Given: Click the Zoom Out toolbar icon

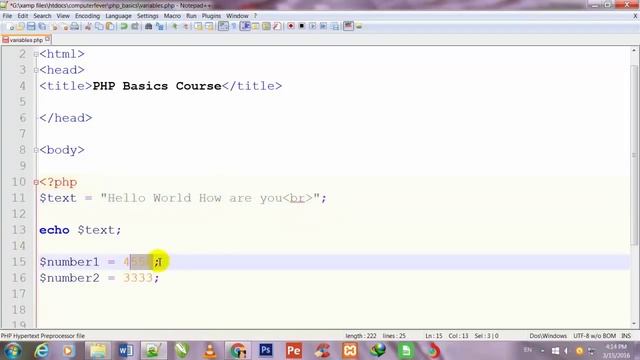Looking at the screenshot, I should click(x=186, y=27).
